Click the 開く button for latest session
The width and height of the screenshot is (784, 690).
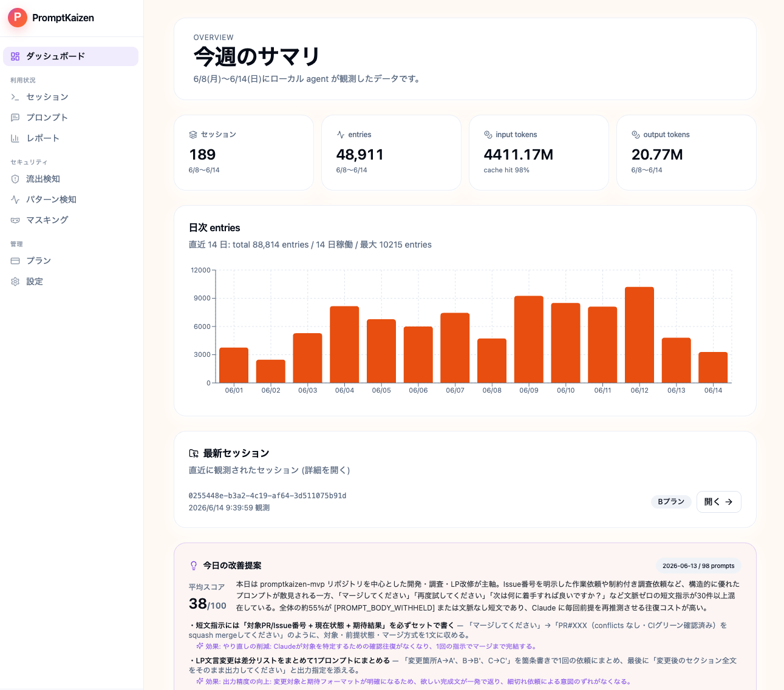click(718, 502)
